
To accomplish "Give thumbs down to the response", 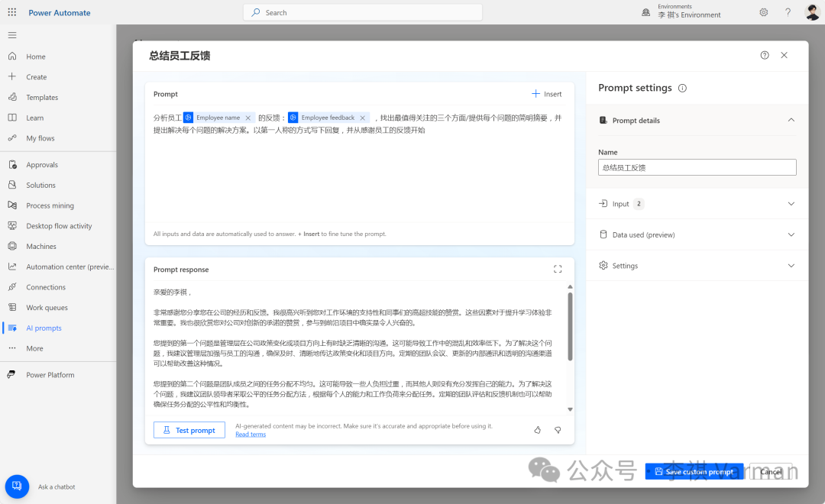I will click(x=558, y=430).
